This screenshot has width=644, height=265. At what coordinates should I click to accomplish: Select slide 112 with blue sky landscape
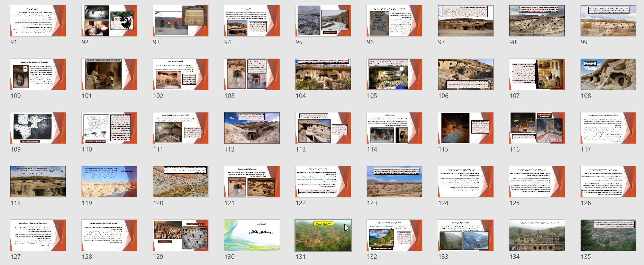click(x=252, y=128)
